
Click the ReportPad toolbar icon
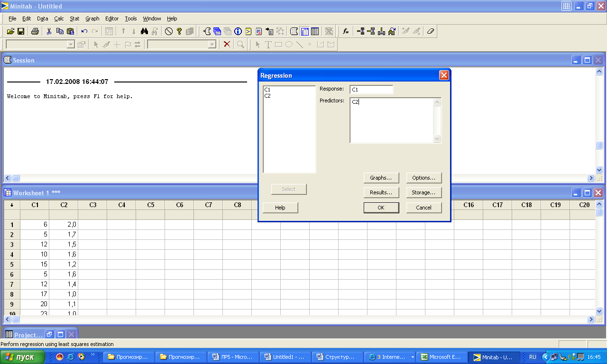point(259,31)
